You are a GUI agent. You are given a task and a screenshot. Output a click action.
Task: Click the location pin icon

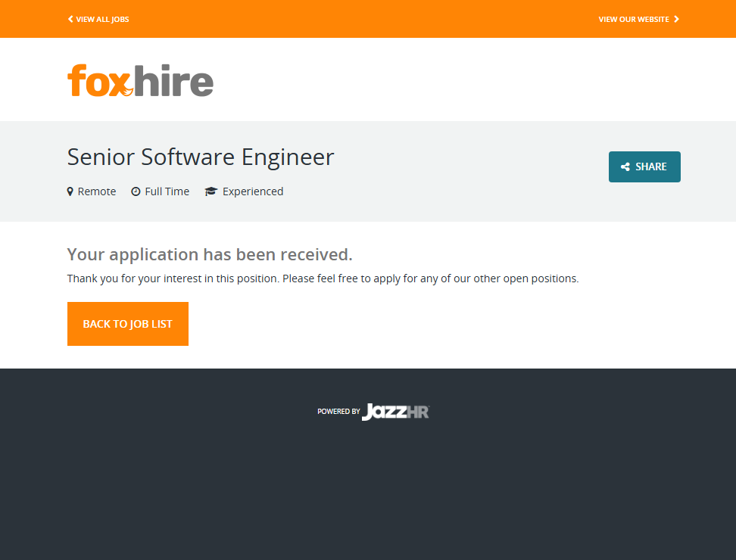pos(70,191)
